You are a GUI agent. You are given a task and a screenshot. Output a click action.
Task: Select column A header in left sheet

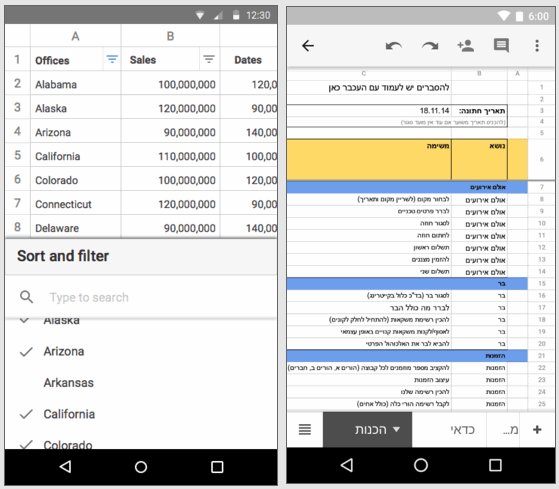point(75,36)
